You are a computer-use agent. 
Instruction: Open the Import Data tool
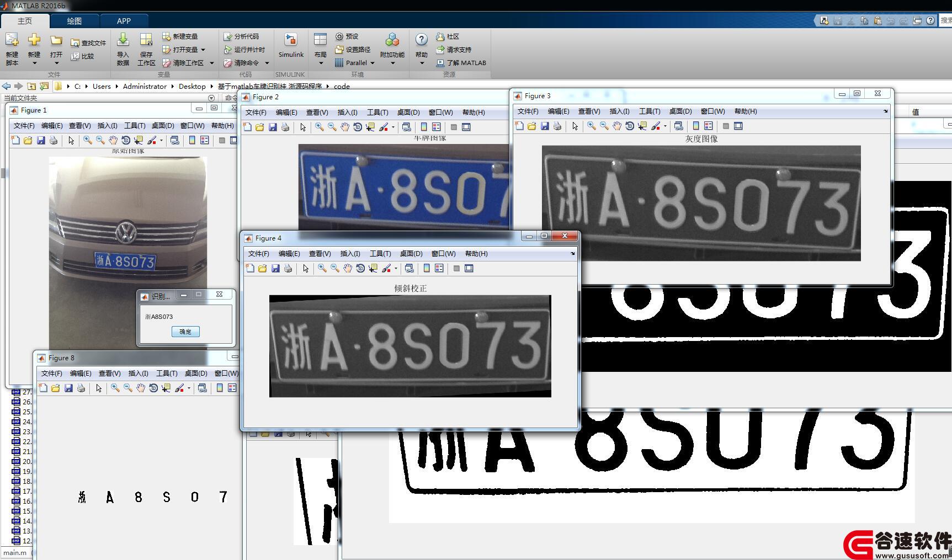pyautogui.click(x=123, y=40)
